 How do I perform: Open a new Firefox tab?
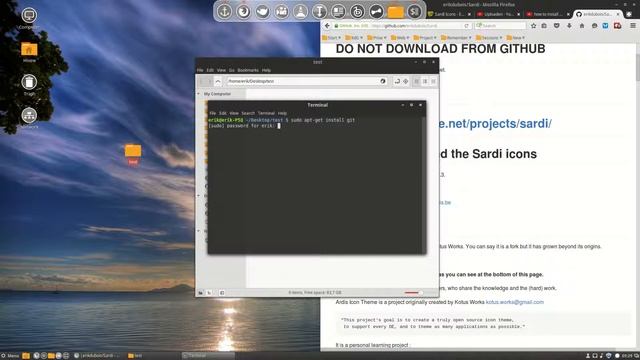pos(629,14)
